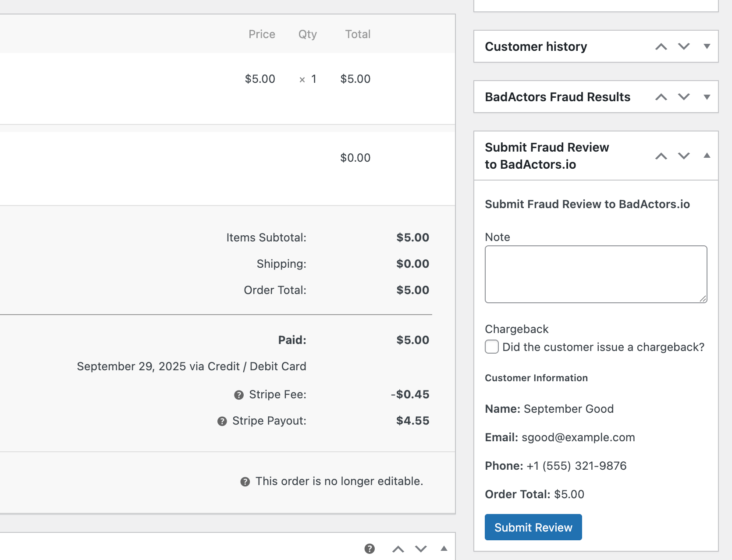Collapse the Submit Fraud Review panel
Viewport: 732px width, 560px height.
(707, 156)
